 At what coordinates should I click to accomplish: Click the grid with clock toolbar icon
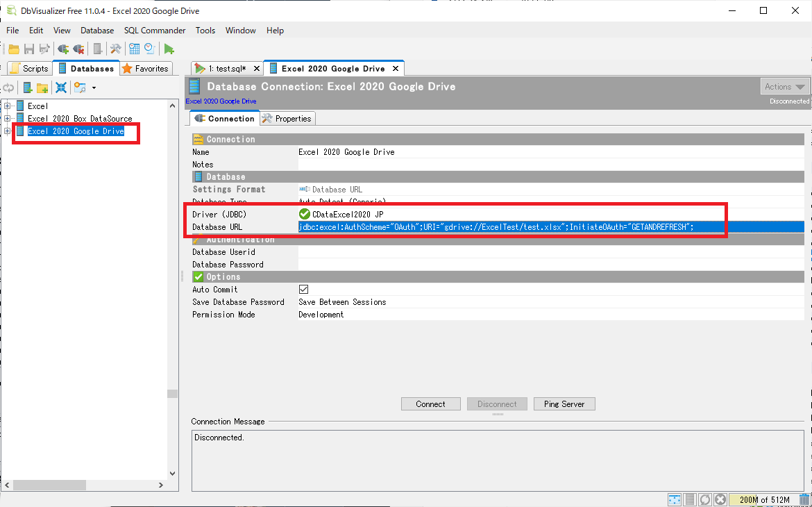pos(135,49)
